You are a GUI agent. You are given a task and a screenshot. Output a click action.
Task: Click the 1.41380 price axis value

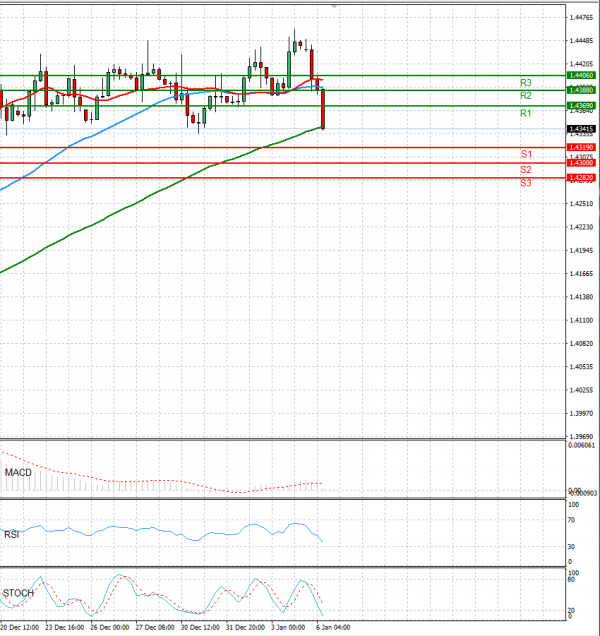point(581,297)
